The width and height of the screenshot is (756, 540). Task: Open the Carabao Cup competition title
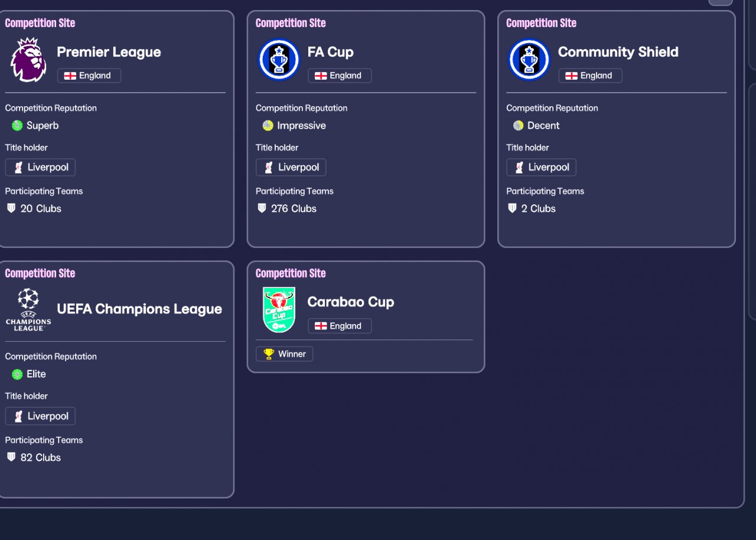350,302
